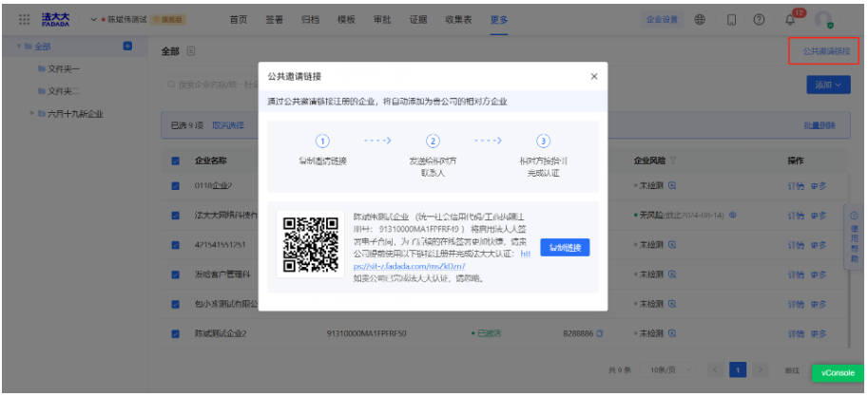Viewport: 868px width, 397px height.
Task: Expand the 六月十九新企业 tree node arrow
Action: click(32, 113)
